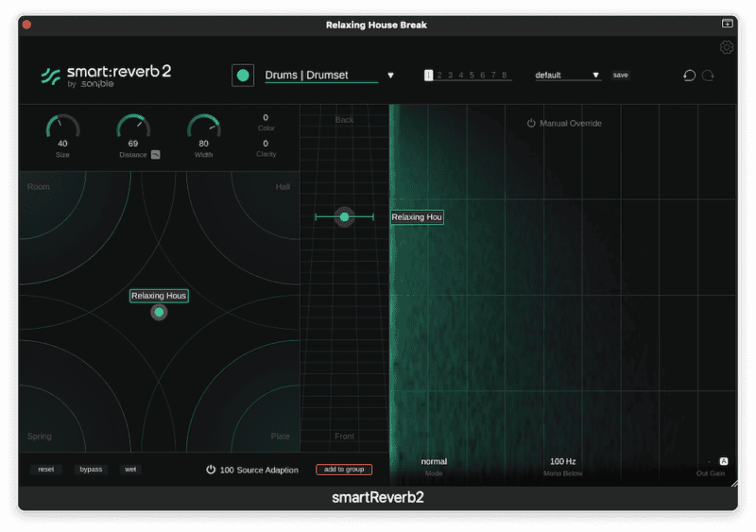Select state slot 6

(x=483, y=76)
